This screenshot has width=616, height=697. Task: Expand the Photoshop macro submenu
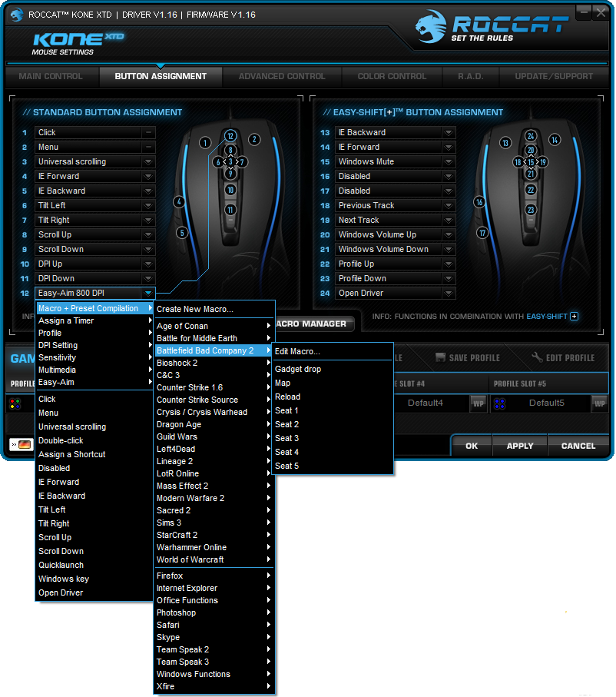tap(214, 613)
